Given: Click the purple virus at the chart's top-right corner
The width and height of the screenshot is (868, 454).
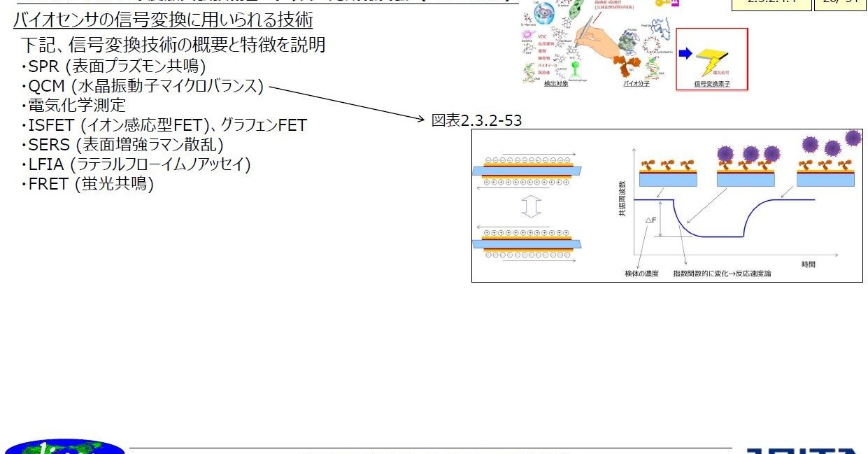Looking at the screenshot, I should [x=853, y=138].
